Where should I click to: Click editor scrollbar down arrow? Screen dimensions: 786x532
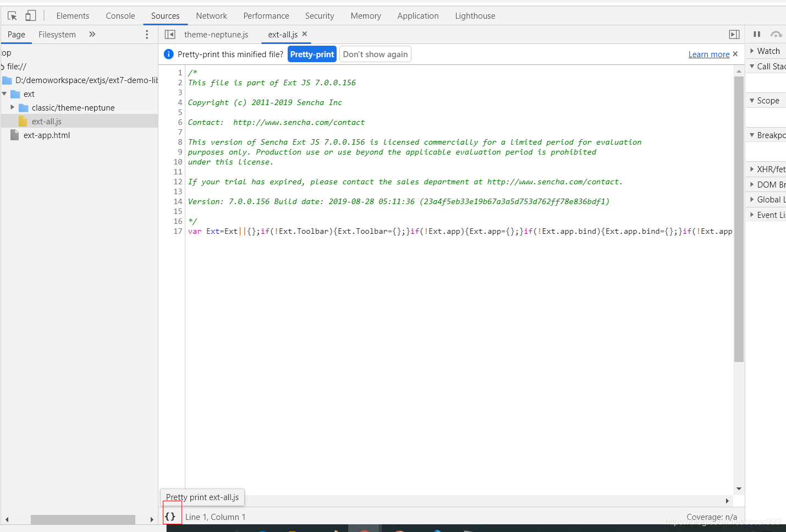tap(739, 489)
